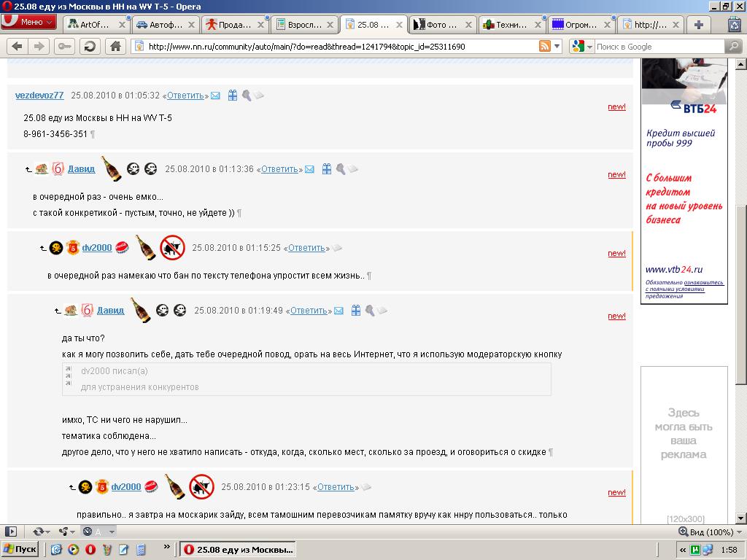Expand the address bar history dropdown arrow

point(557,46)
